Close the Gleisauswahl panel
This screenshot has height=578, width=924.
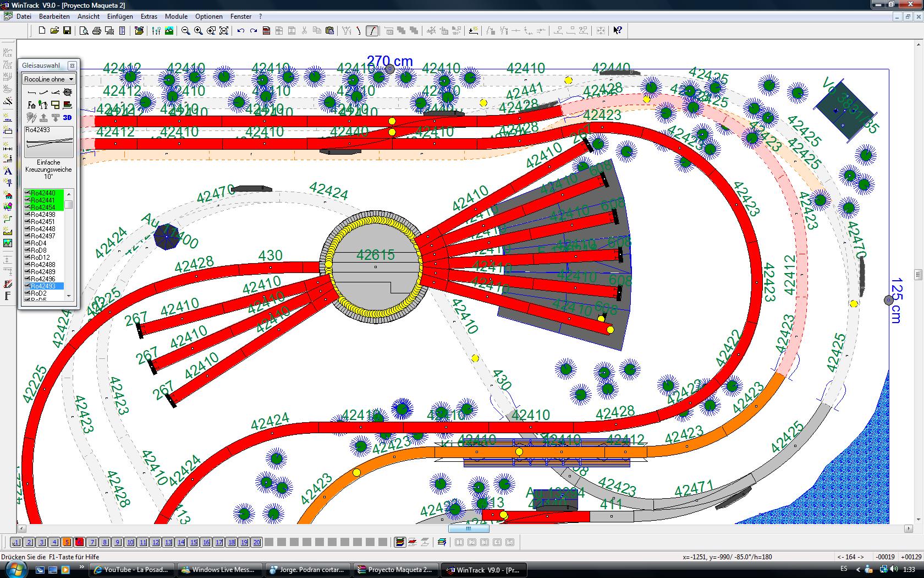[x=72, y=66]
